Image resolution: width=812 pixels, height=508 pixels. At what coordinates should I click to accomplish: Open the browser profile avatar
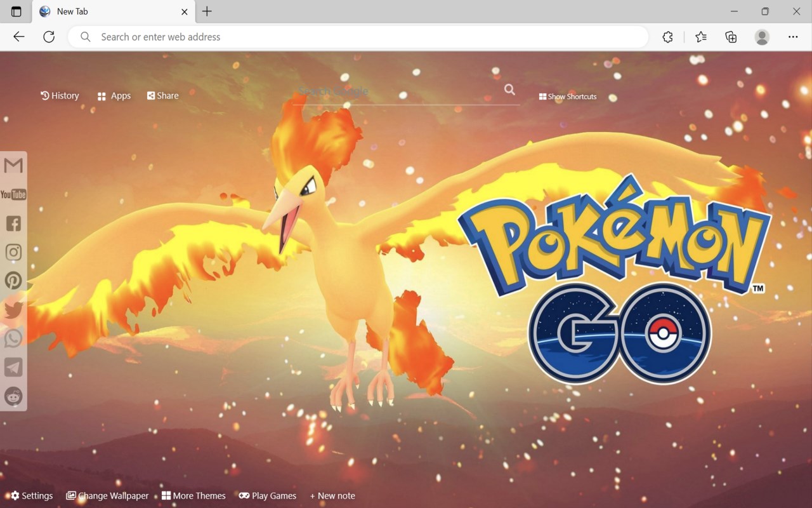tap(762, 37)
